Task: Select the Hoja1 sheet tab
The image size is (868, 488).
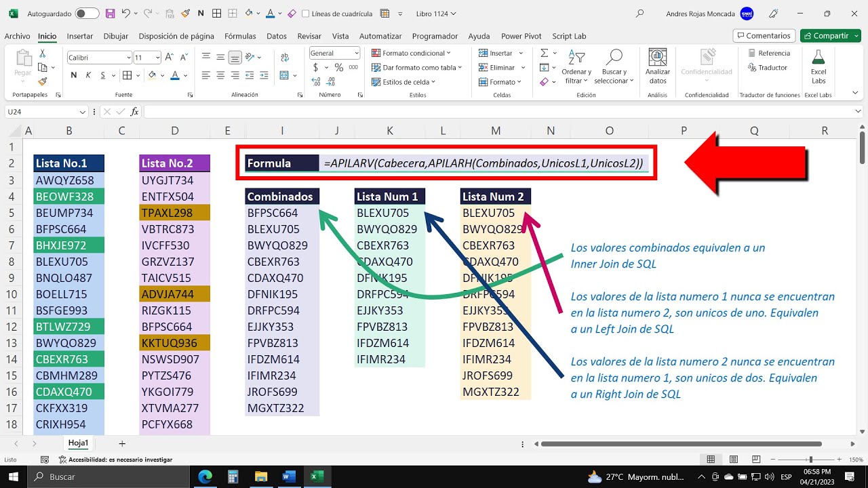Action: point(78,443)
